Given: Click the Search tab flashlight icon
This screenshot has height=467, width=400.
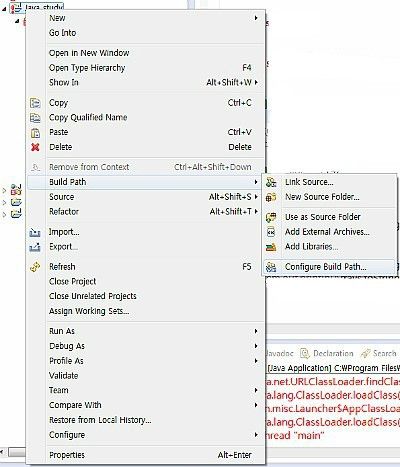Looking at the screenshot, I should pos(365,353).
